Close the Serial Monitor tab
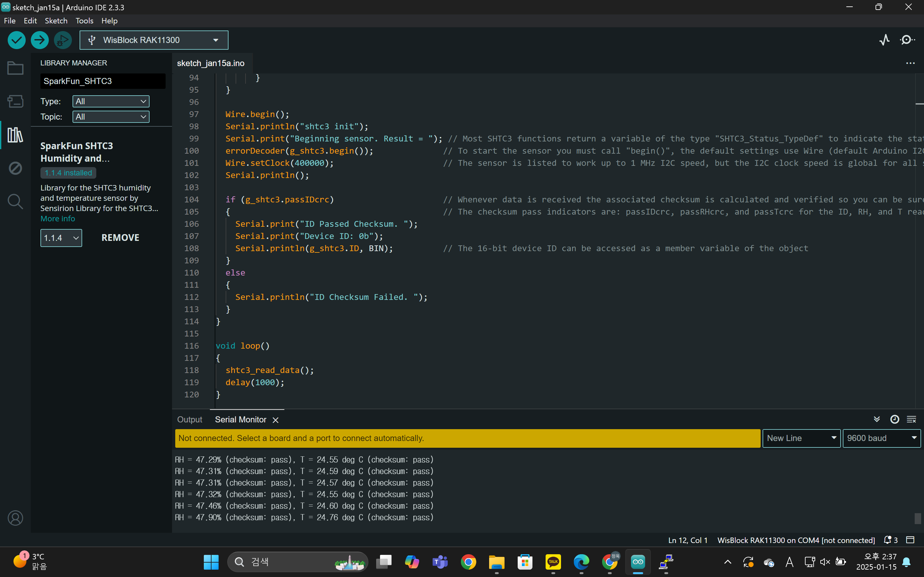 [275, 420]
